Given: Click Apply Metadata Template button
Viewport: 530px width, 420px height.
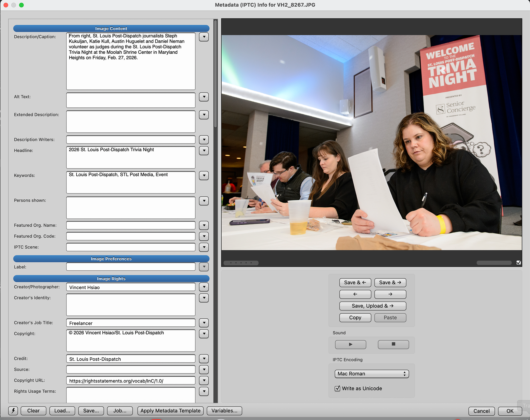Looking at the screenshot, I should pyautogui.click(x=170, y=411).
